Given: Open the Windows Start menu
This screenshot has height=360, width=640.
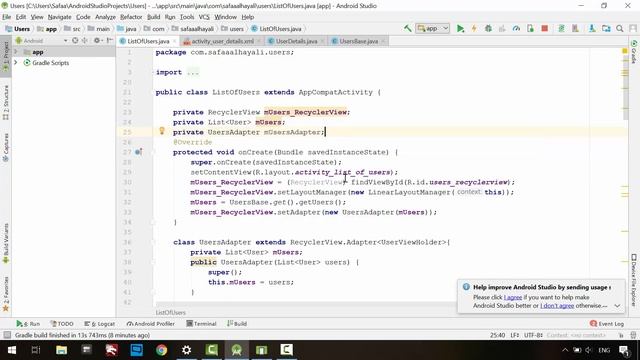Looking at the screenshot, I should pos(12,350).
